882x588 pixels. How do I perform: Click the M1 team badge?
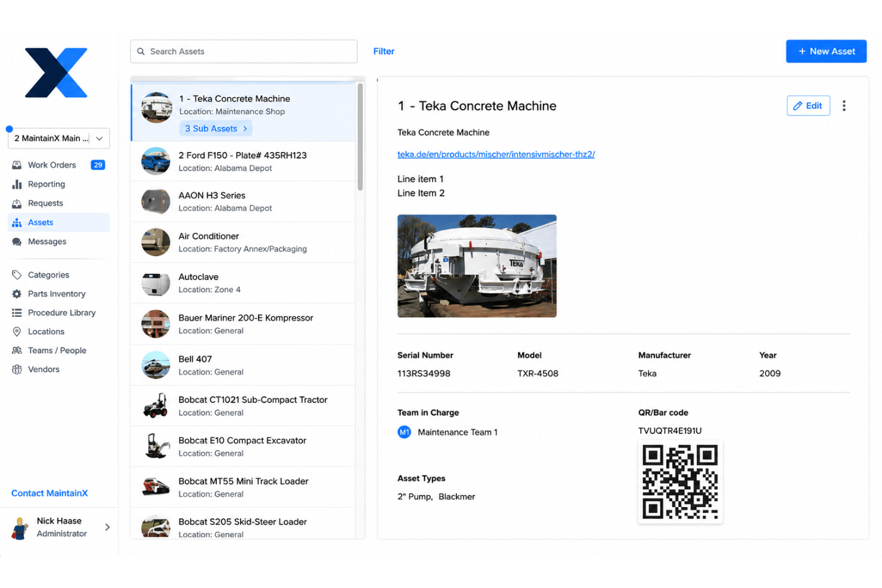coord(404,432)
